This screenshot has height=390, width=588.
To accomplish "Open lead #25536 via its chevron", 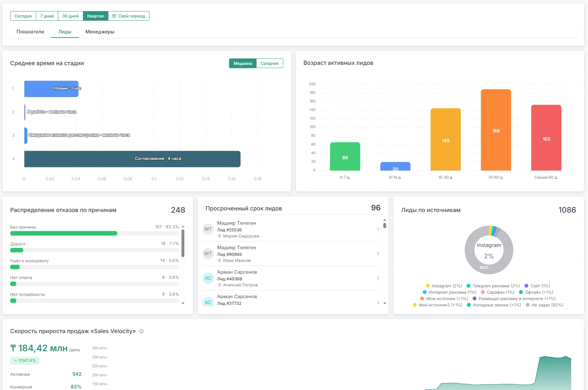I will [378, 229].
